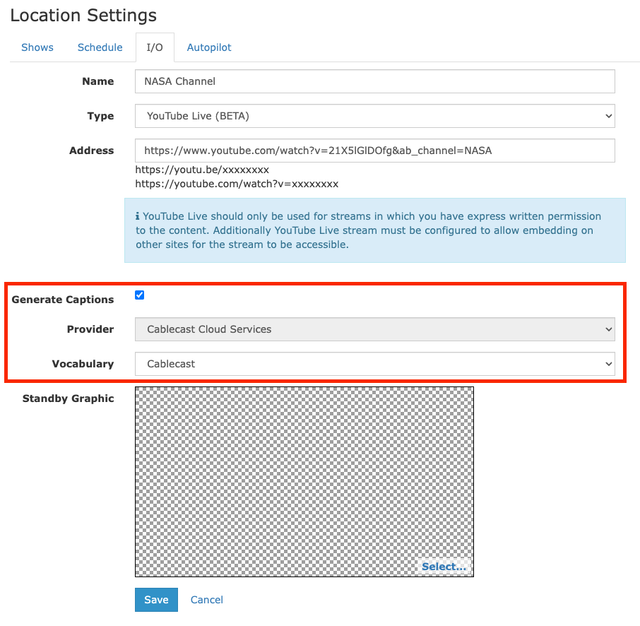The image size is (640, 626).
Task: Click the Provider dropdown chevron arrow
Action: pyautogui.click(x=609, y=329)
